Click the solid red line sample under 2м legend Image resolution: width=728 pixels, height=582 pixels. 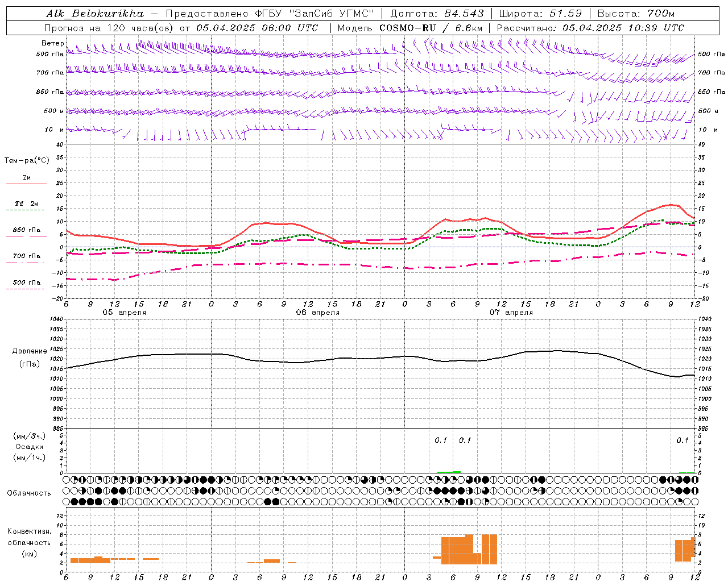[x=26, y=184]
